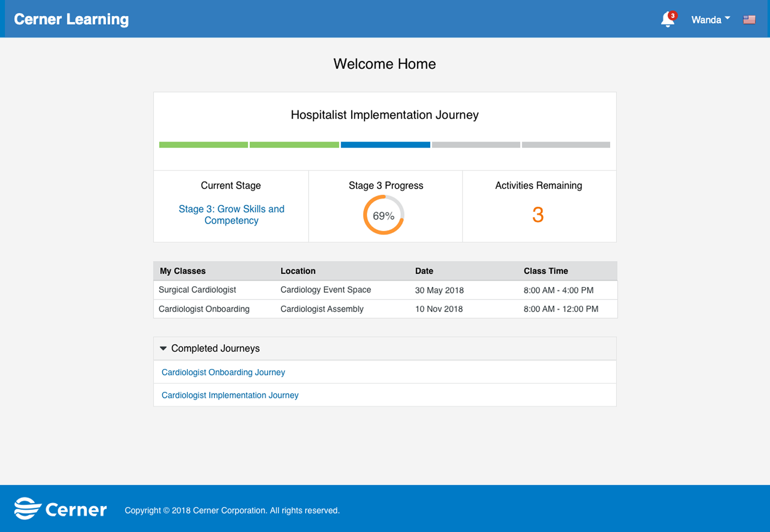Viewport: 770px width, 532px height.
Task: Click the 10 Nov 2018 date cell
Action: click(439, 309)
